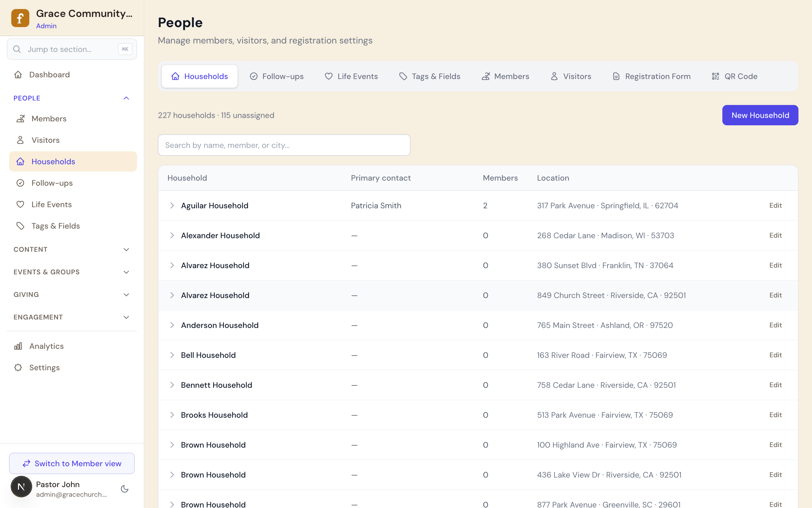
Task: Click address 317 Park Avenue Springfield
Action: coord(608,206)
